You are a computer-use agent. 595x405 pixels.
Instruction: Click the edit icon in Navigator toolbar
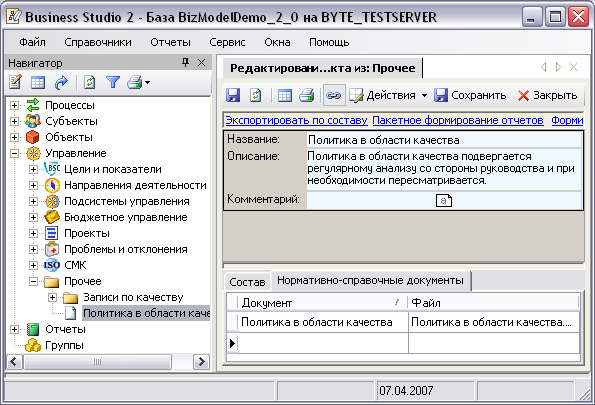point(15,82)
